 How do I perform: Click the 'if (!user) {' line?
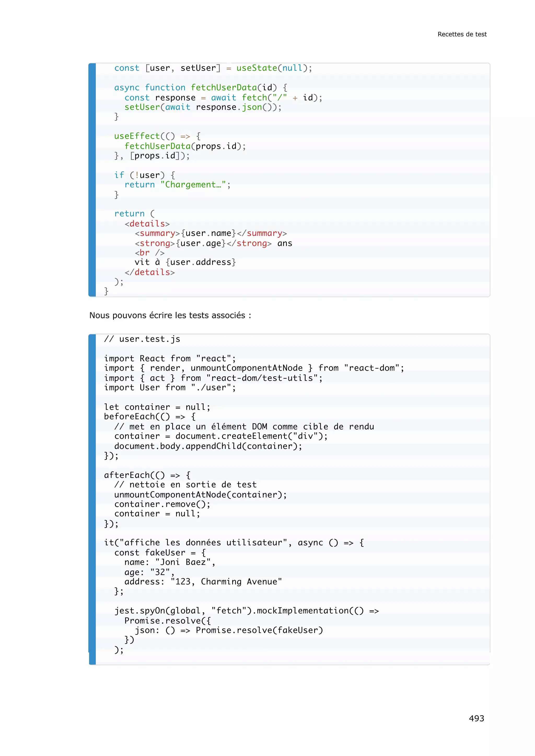145,175
